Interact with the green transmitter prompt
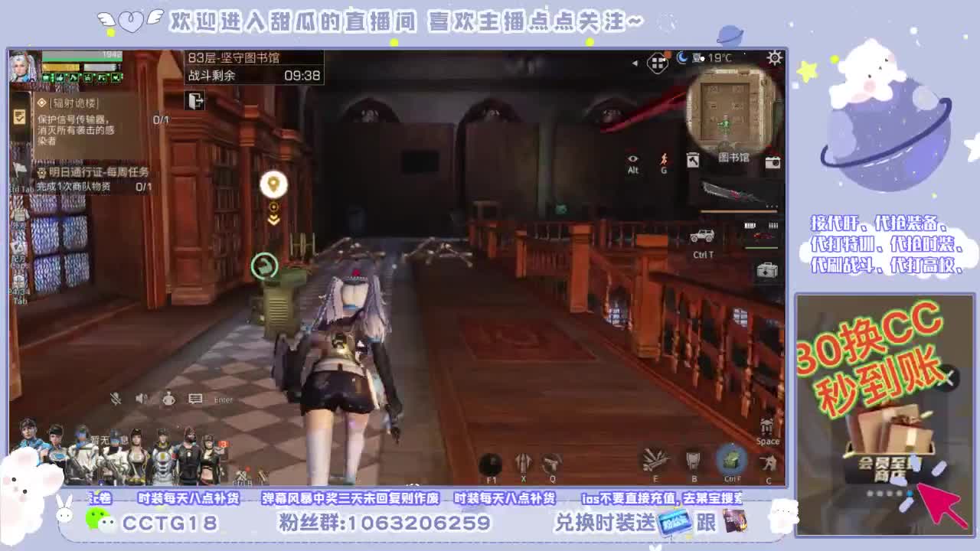Viewport: 980px width, 551px height. click(265, 266)
